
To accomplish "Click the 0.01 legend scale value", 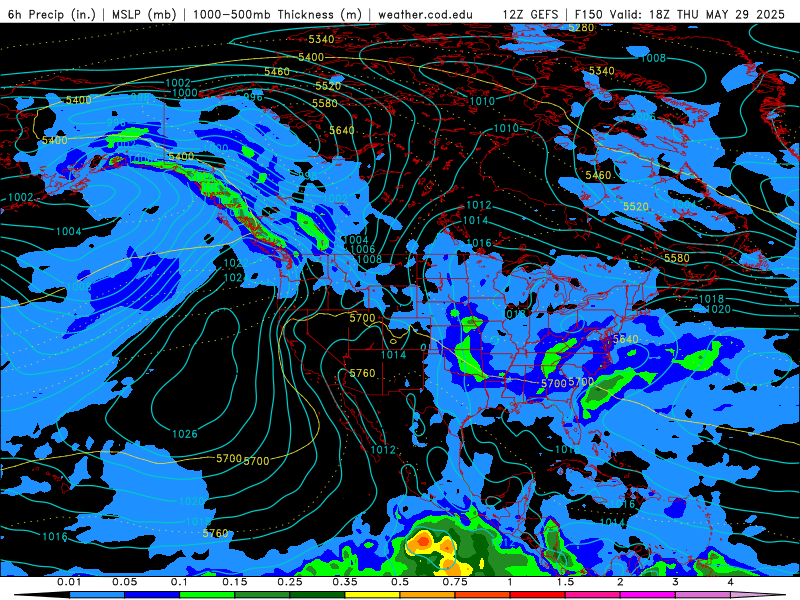I will pyautogui.click(x=69, y=582).
